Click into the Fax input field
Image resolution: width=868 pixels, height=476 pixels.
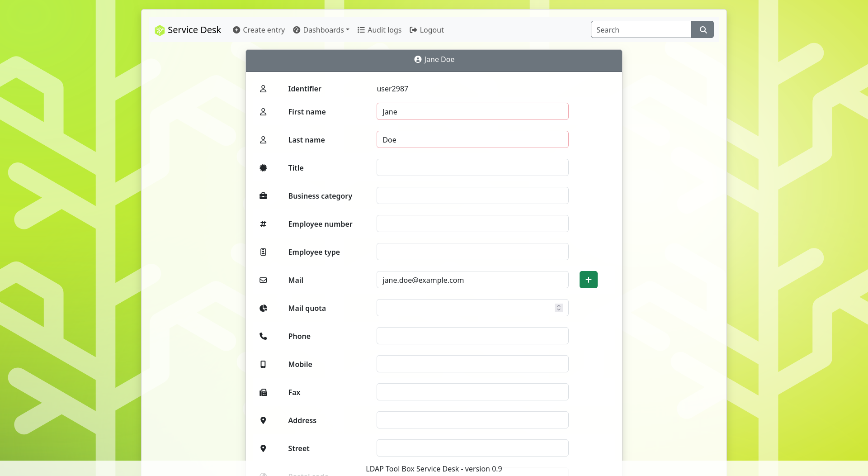tap(472, 392)
